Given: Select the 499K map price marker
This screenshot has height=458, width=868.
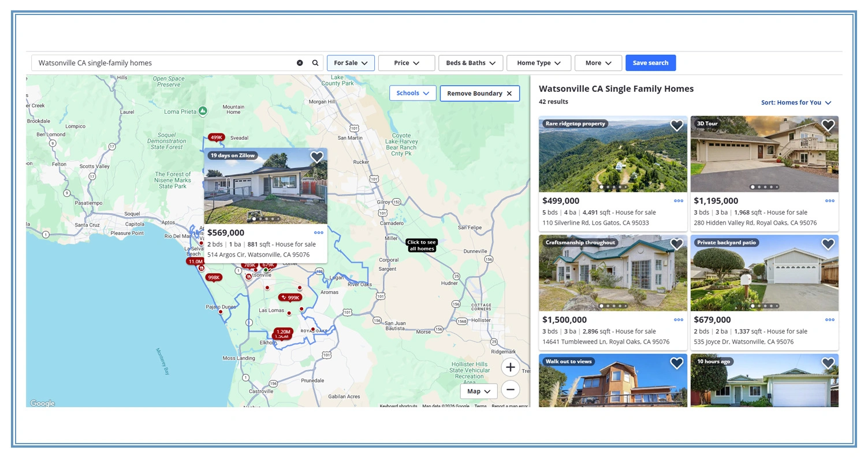Looking at the screenshot, I should 217,137.
